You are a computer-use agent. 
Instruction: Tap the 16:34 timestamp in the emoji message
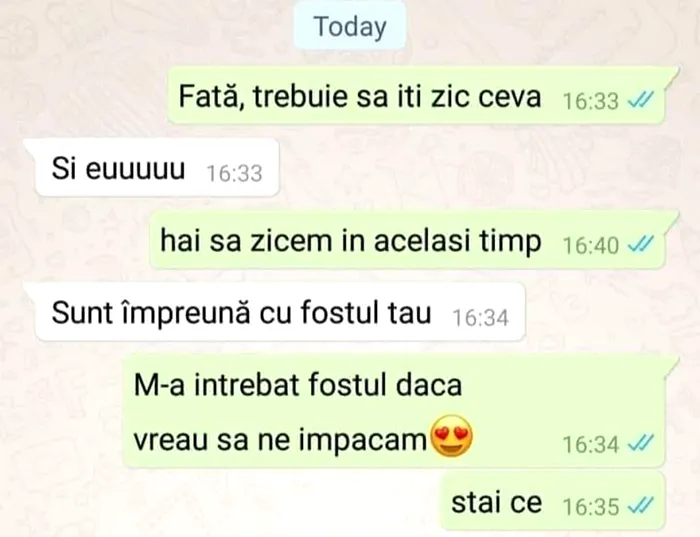point(591,445)
